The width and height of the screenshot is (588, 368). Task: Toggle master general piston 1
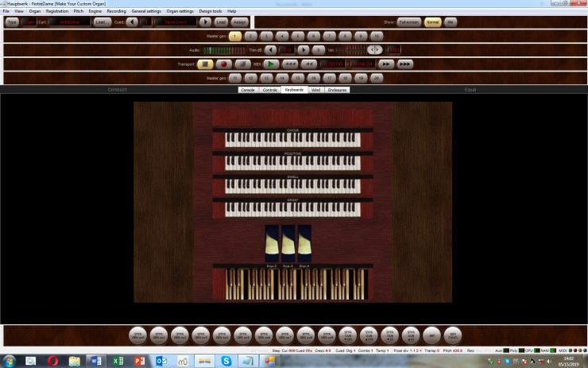(235, 36)
